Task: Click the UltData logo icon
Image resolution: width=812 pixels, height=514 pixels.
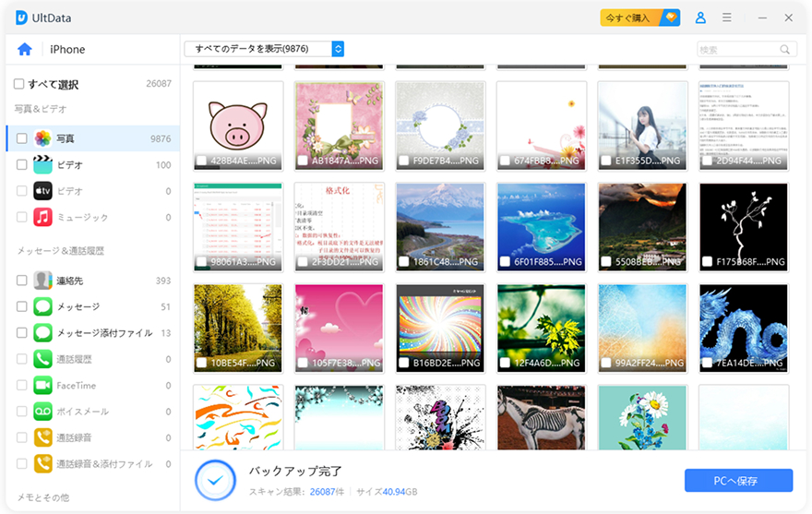Action: pyautogui.click(x=21, y=18)
